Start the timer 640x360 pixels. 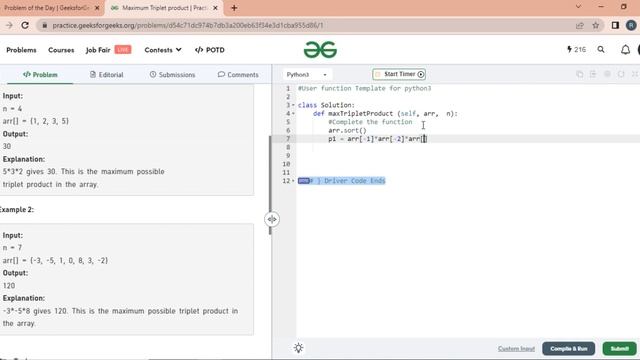[399, 74]
